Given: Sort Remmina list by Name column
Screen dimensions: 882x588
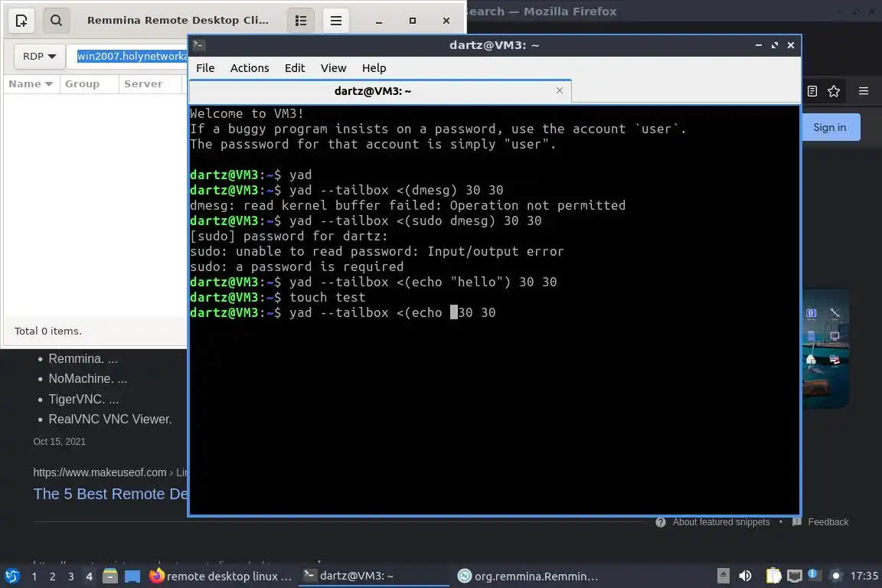Looking at the screenshot, I should pyautogui.click(x=31, y=84).
